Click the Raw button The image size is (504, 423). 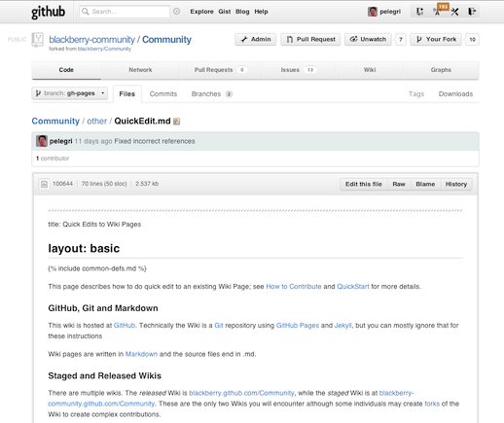click(x=399, y=184)
